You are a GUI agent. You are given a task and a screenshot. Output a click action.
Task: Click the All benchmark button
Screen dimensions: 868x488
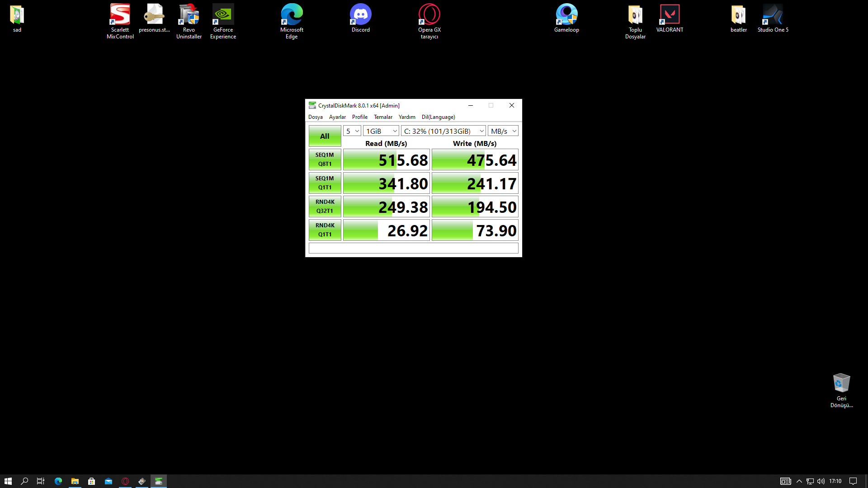pyautogui.click(x=325, y=136)
